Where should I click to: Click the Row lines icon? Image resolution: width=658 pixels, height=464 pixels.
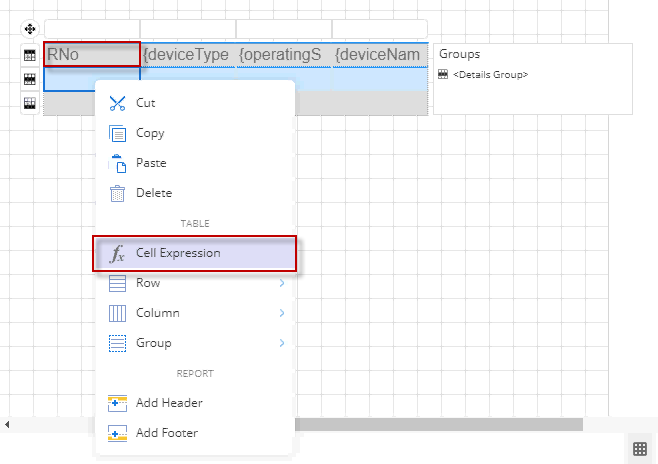pyautogui.click(x=117, y=283)
